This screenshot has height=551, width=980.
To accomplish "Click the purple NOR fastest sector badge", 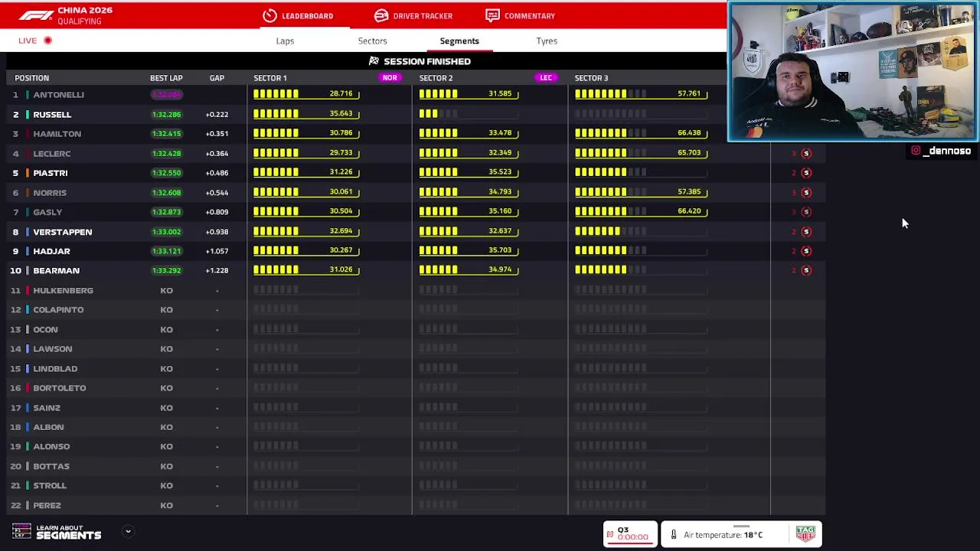I will pos(390,77).
